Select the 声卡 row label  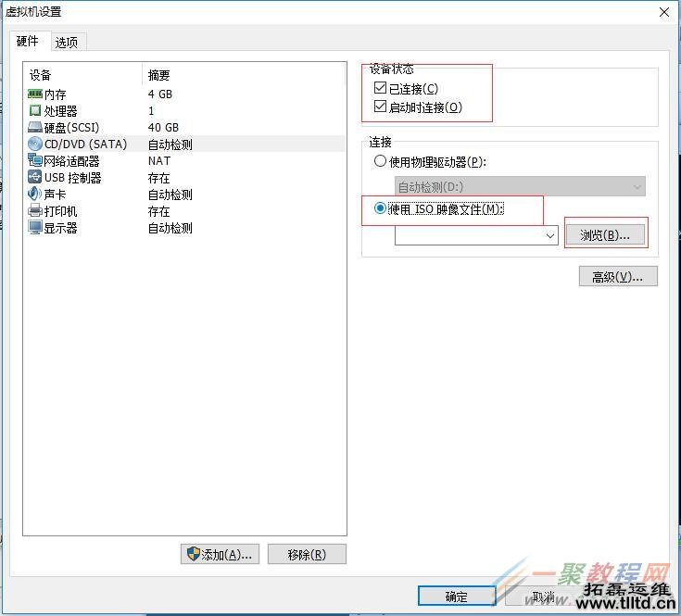coord(56,194)
